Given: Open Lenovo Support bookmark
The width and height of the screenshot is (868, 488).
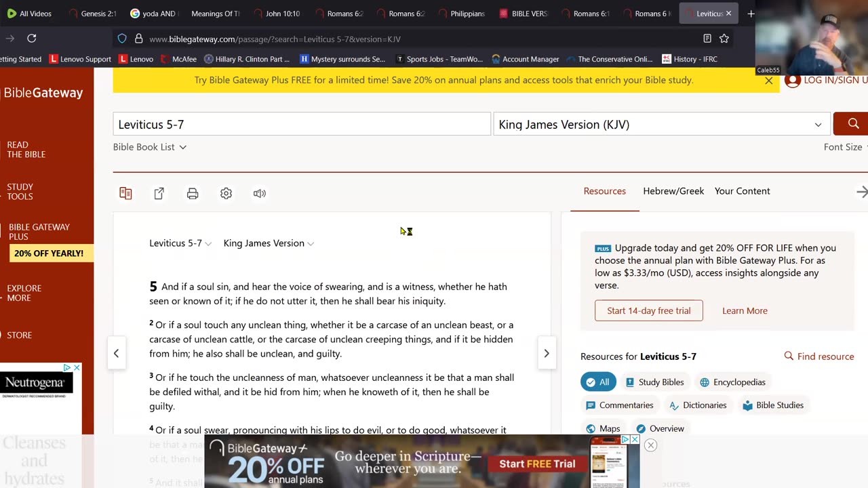Looking at the screenshot, I should (x=80, y=59).
